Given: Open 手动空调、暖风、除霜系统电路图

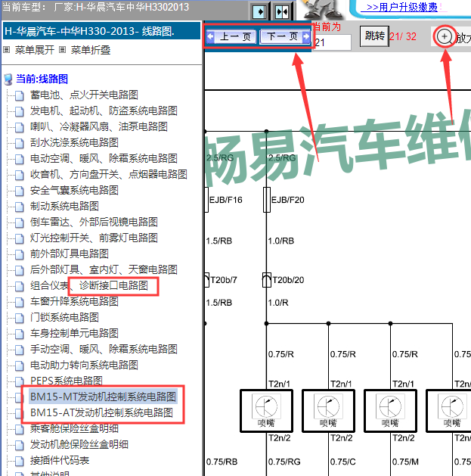Looking at the screenshot, I should [104, 349].
